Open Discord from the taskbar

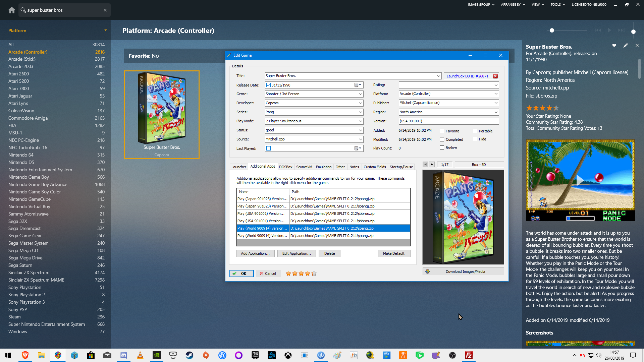pyautogui.click(x=124, y=355)
